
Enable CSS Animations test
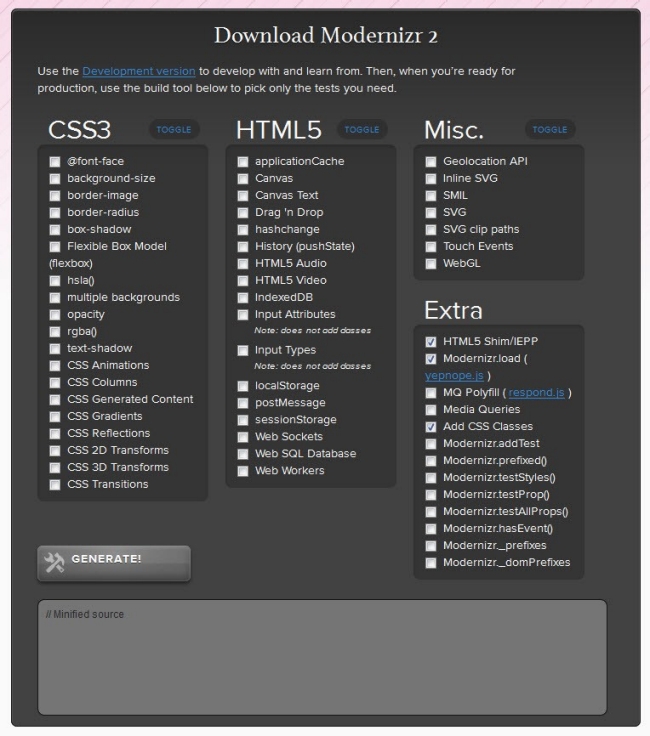[55, 366]
